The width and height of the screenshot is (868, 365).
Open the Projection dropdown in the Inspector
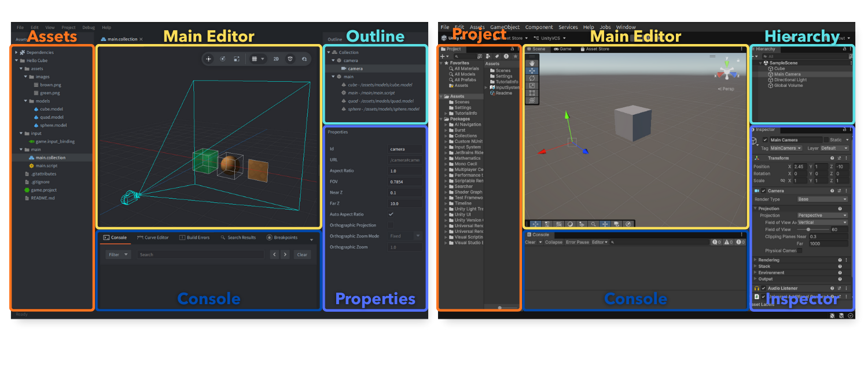[822, 215]
